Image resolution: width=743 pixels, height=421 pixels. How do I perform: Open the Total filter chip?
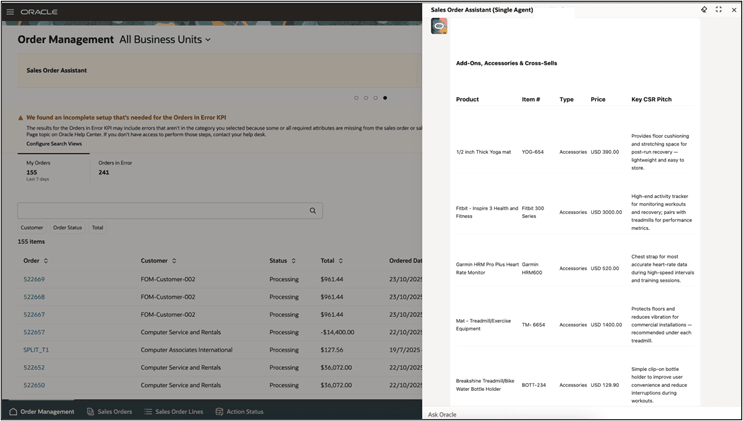coord(98,228)
